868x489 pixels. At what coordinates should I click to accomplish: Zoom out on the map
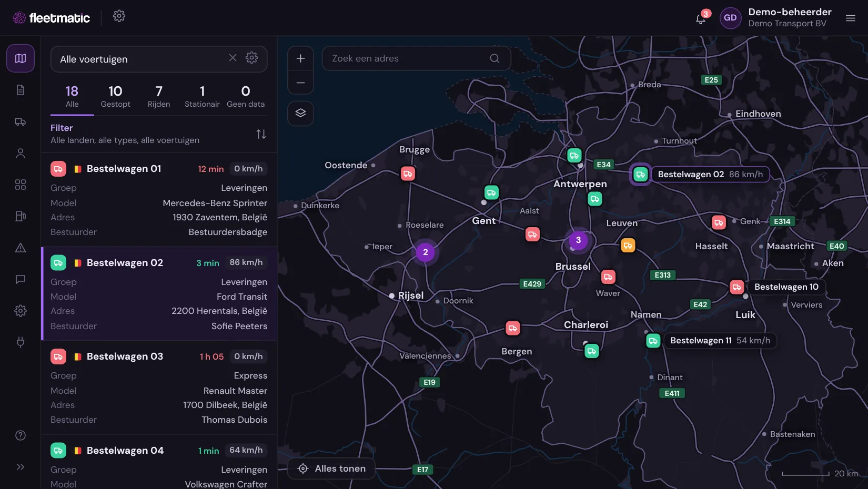[300, 83]
